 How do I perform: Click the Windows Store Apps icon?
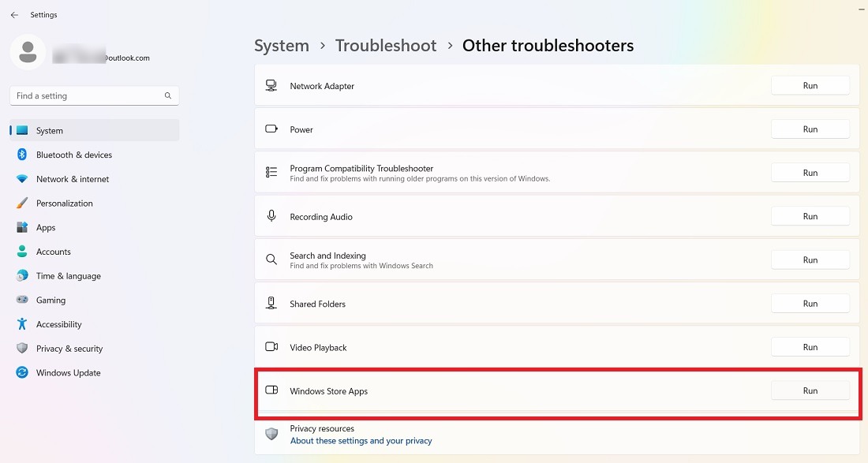(x=271, y=390)
